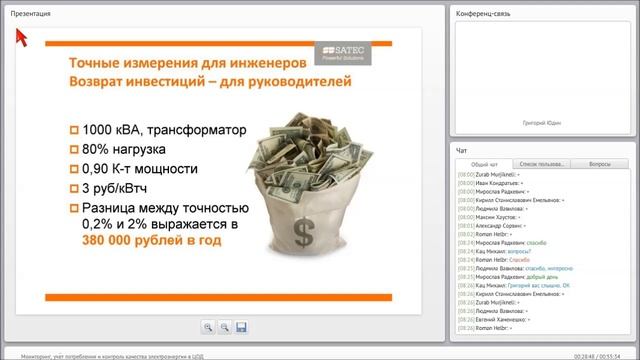The image size is (640, 360).
Task: Select Roman Helbr's red 'Спасибо' message
Action: coord(493,260)
